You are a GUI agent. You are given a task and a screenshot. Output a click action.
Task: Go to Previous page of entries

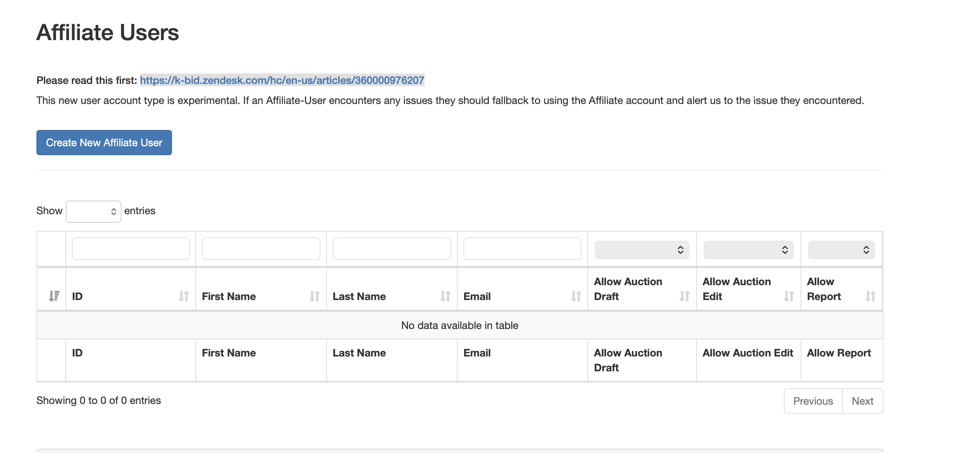pos(812,401)
